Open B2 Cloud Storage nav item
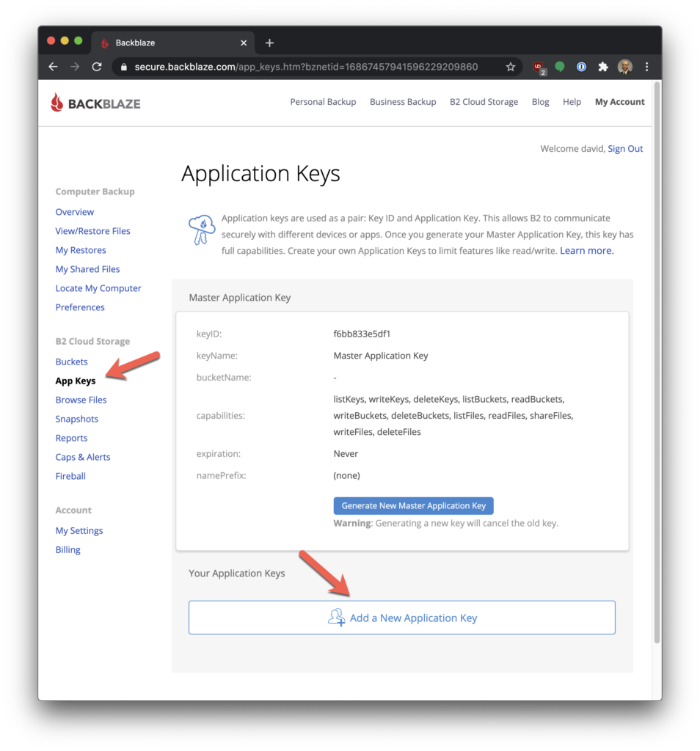The width and height of the screenshot is (700, 751). (484, 102)
